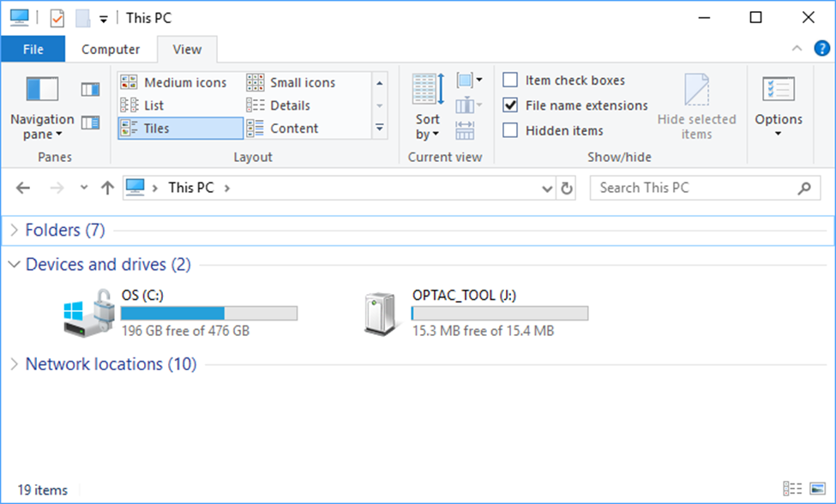The height and width of the screenshot is (504, 836).
Task: Navigate up to the parent folder
Action: 107,187
